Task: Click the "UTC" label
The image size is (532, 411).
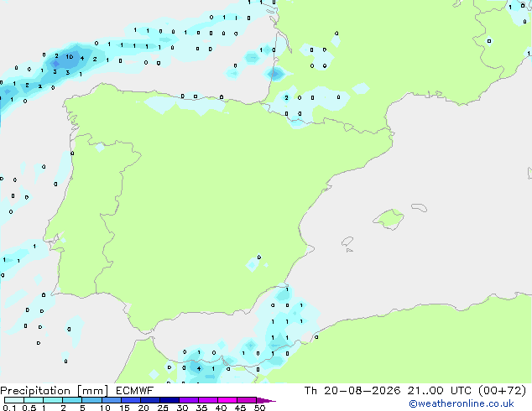Action: (x=461, y=391)
